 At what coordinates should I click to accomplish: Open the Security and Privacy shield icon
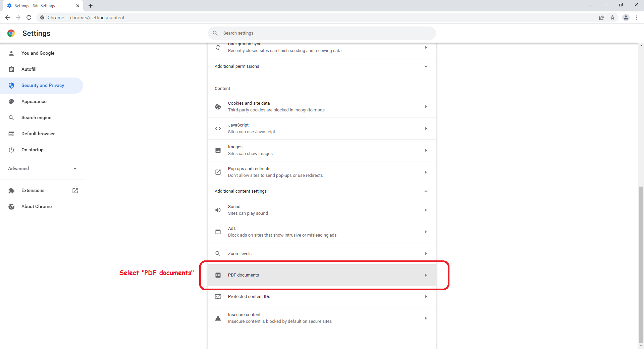11,86
